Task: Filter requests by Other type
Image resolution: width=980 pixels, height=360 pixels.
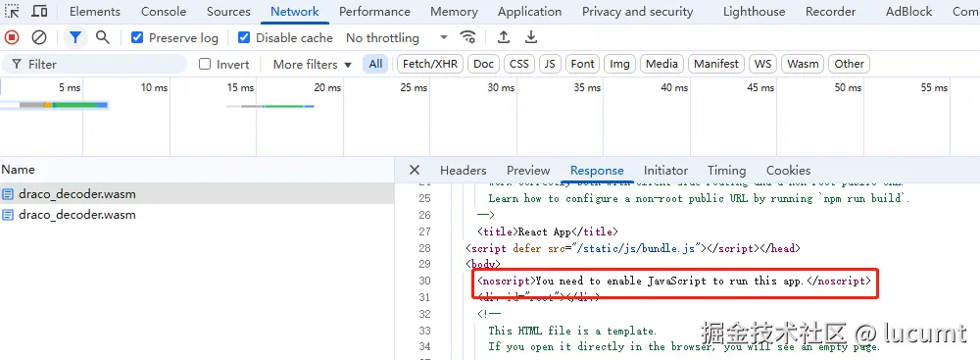Action: (x=849, y=64)
